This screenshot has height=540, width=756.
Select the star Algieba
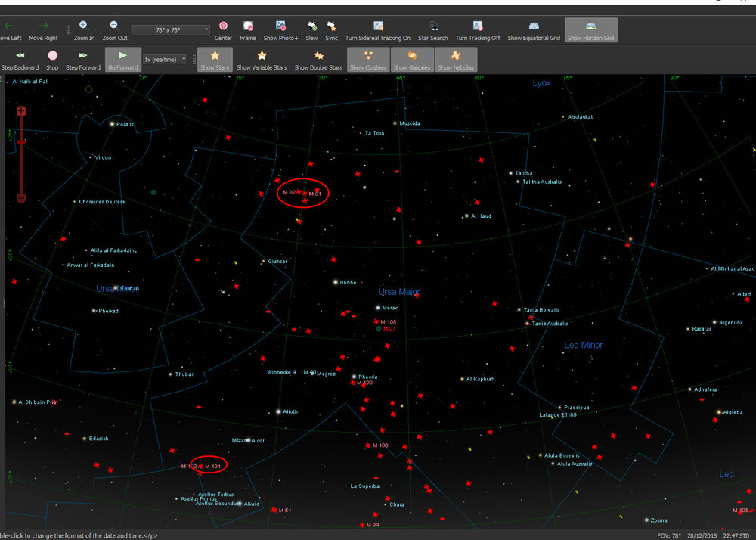(x=719, y=412)
